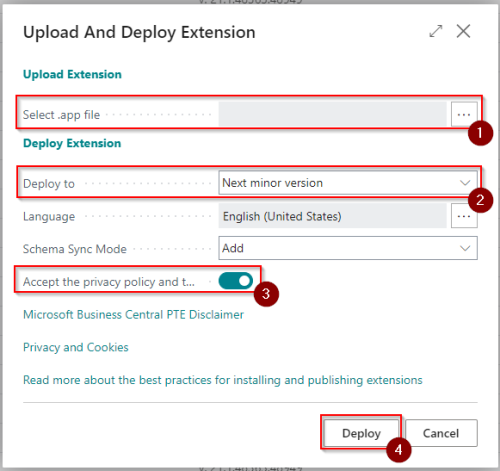
Task: Toggle the Accept the privacy policy switch
Action: click(x=236, y=281)
